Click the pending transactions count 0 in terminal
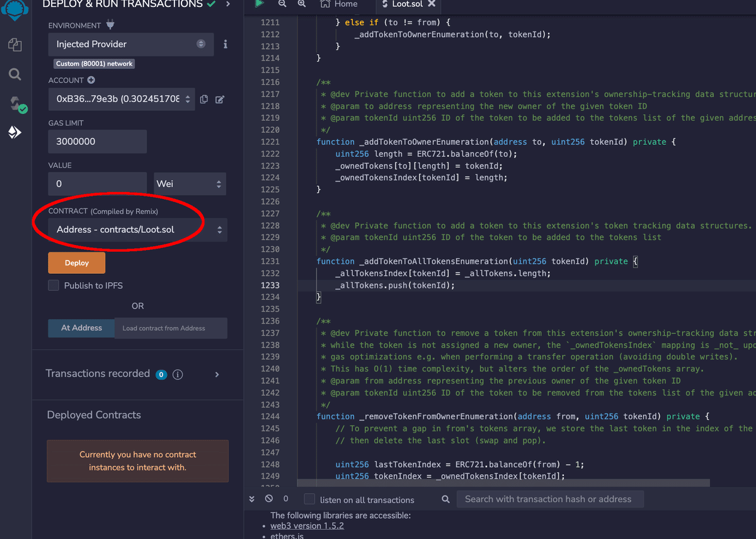Image resolution: width=756 pixels, height=539 pixels. pyautogui.click(x=285, y=499)
